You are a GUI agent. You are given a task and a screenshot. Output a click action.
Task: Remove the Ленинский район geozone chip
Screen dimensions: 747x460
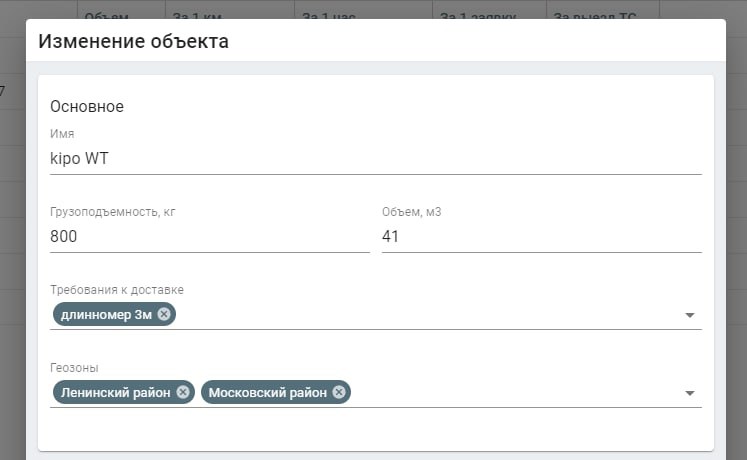pos(183,392)
